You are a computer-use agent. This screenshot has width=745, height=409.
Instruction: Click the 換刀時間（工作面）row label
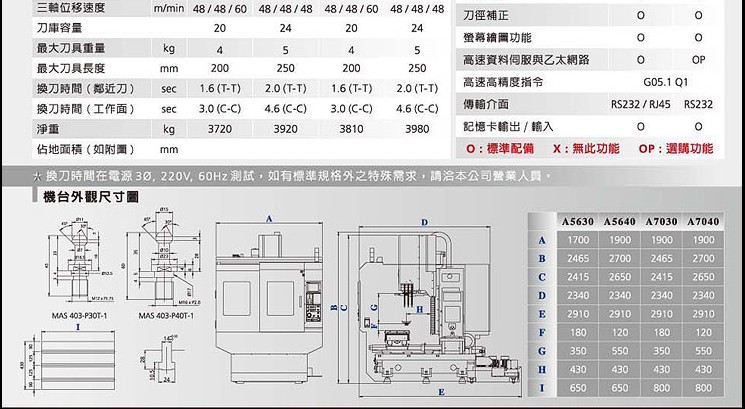[x=86, y=109]
